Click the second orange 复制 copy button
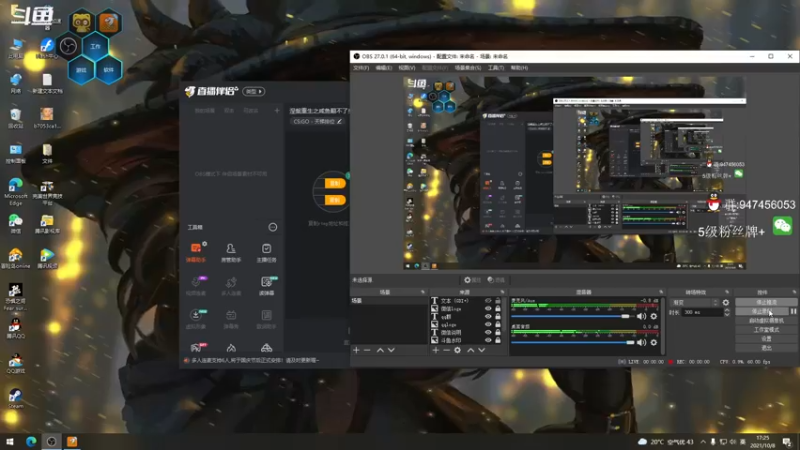Image resolution: width=800 pixels, height=450 pixels. pyautogui.click(x=335, y=200)
